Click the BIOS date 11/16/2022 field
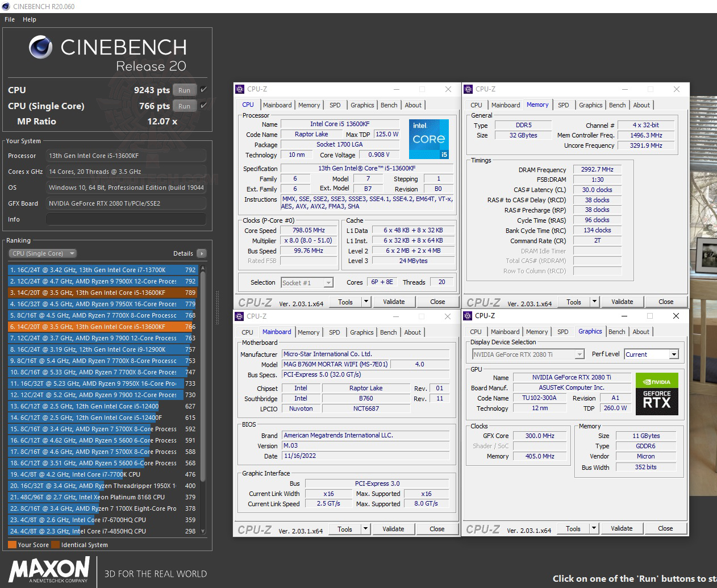 pos(365,456)
